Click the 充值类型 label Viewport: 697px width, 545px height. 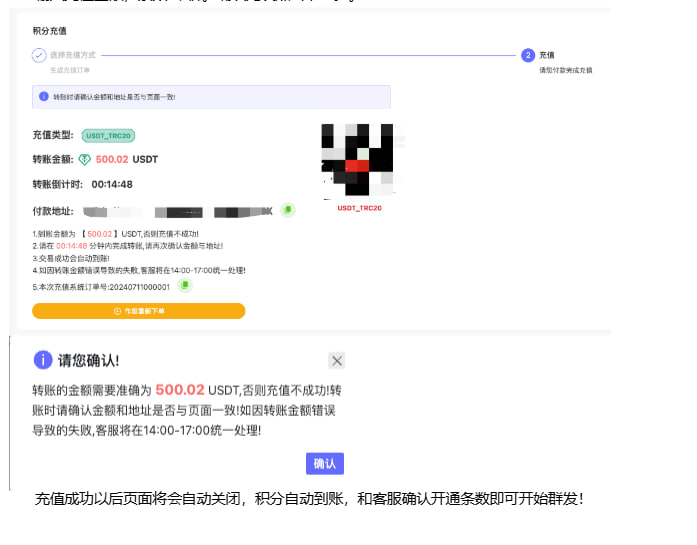[x=53, y=135]
